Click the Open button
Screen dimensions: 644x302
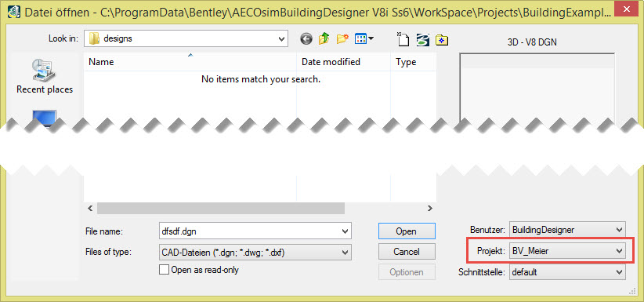click(406, 231)
